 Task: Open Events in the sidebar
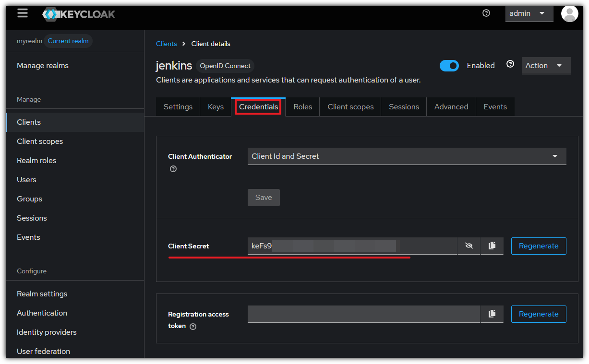point(75,237)
